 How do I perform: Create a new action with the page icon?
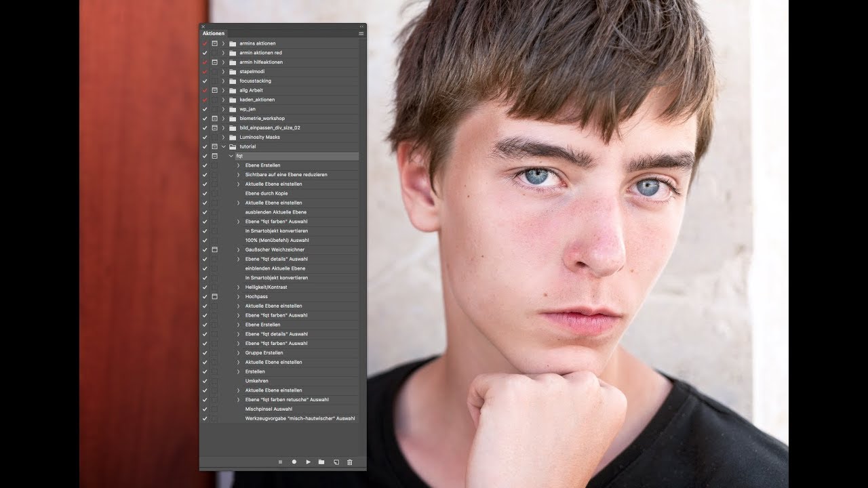pos(336,462)
